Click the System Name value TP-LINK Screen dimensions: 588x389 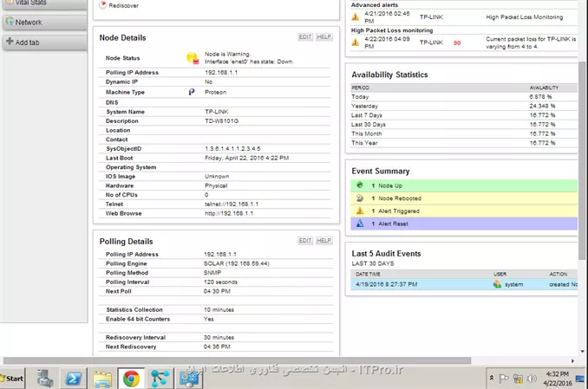click(x=216, y=112)
